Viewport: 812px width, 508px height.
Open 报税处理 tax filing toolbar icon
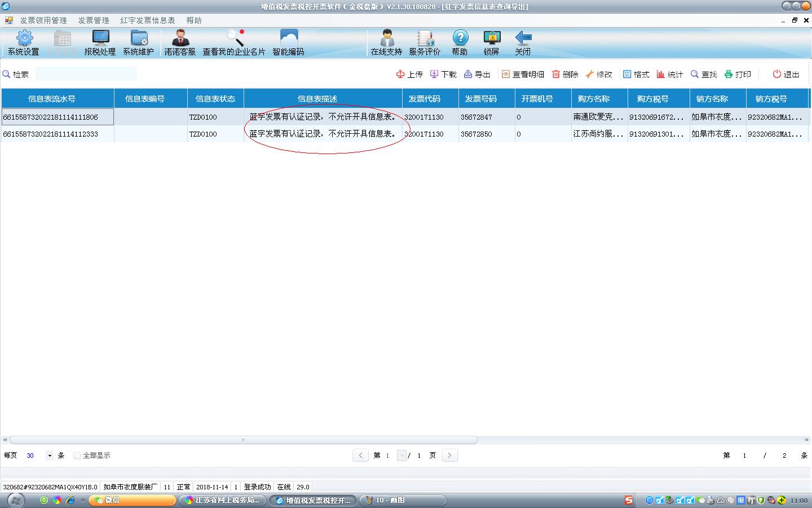point(100,42)
